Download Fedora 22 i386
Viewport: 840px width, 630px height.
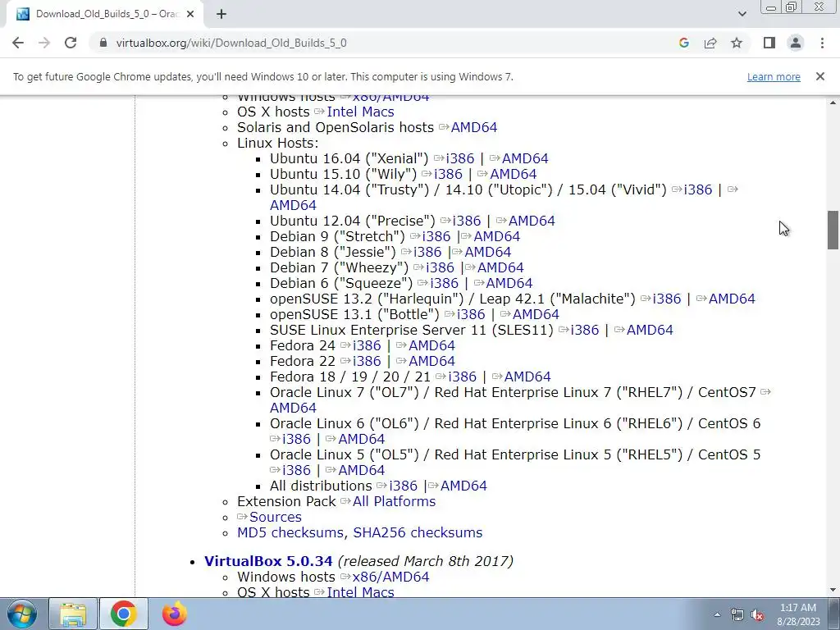367,361
